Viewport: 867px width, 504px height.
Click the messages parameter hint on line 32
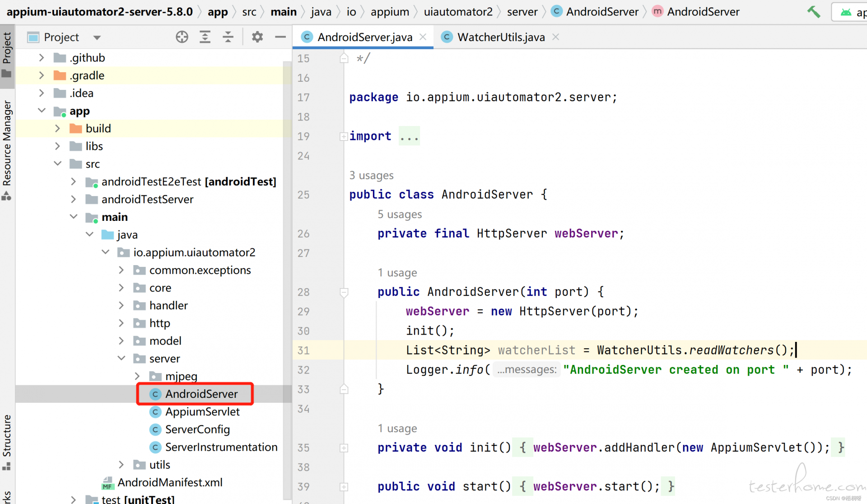tap(527, 370)
